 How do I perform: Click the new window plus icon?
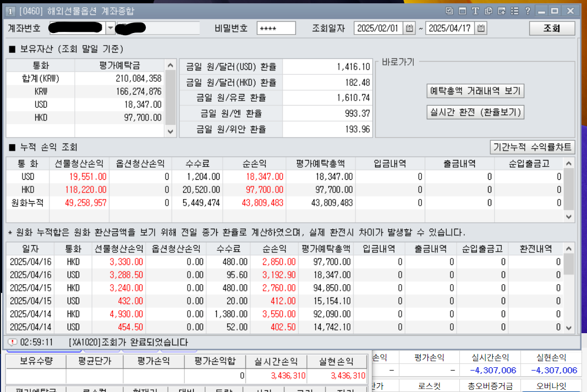[501, 11]
